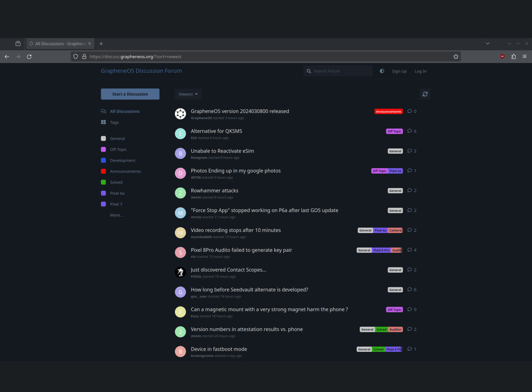Open Device in fastboot mode discussion
The height and width of the screenshot is (392, 532).
(219, 349)
